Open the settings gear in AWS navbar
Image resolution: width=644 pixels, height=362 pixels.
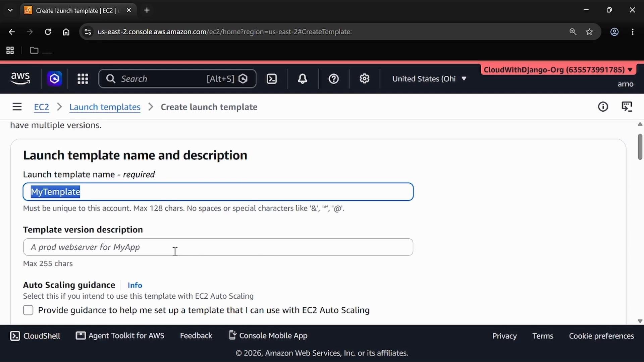click(364, 79)
